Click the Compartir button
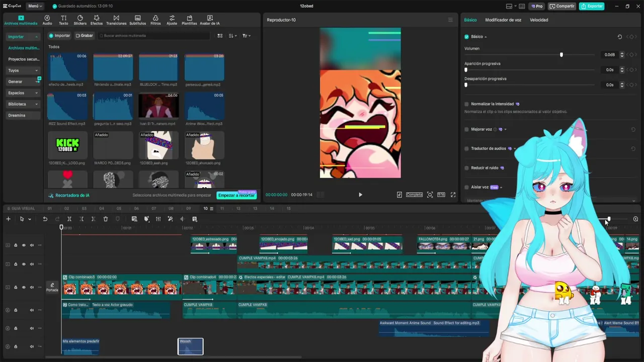The width and height of the screenshot is (644, 362). point(562,6)
